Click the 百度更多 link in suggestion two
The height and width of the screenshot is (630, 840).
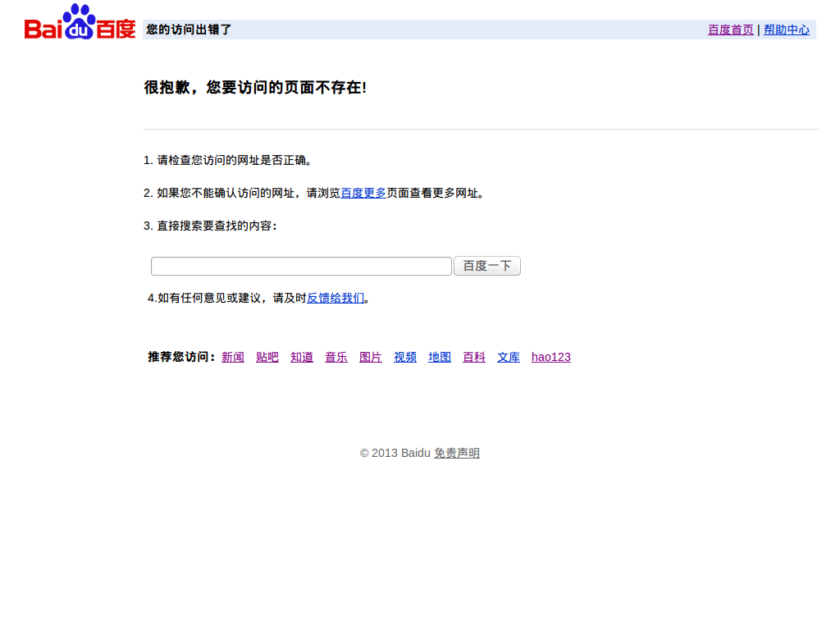[363, 193]
